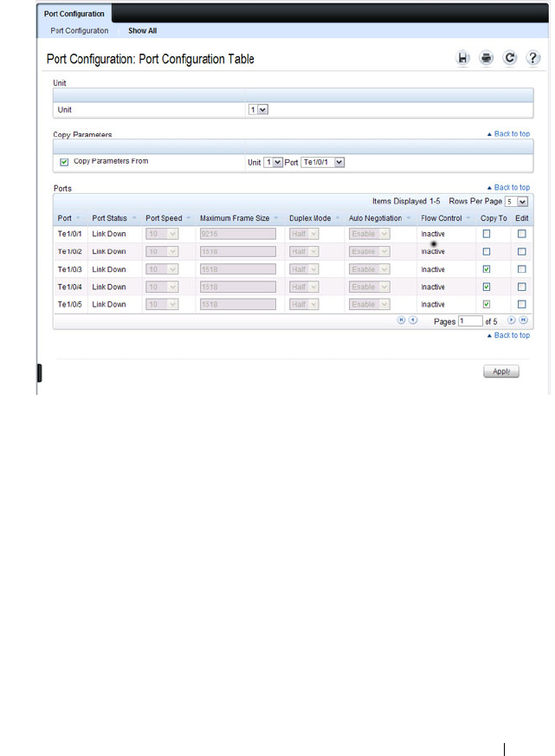Open Port Speed dropdown for Te1/0/1
555x756 pixels.
click(x=162, y=234)
